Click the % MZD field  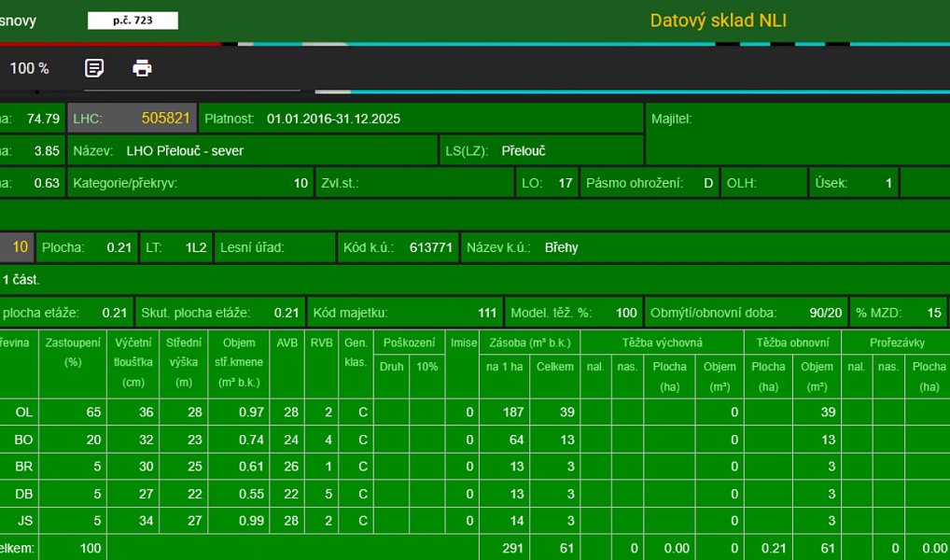click(x=899, y=313)
